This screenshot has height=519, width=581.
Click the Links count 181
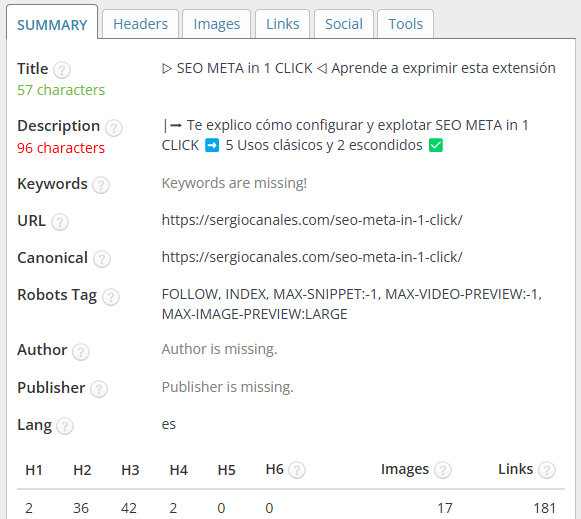[545, 508]
